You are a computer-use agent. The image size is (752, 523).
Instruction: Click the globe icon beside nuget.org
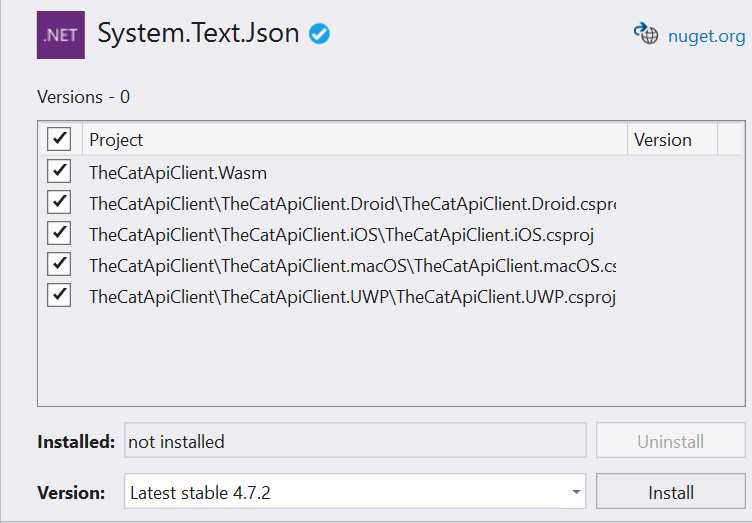pyautogui.click(x=646, y=34)
